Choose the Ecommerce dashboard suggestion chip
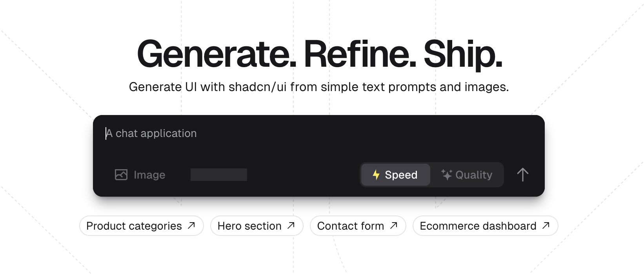The width and height of the screenshot is (644, 274). pyautogui.click(x=485, y=226)
